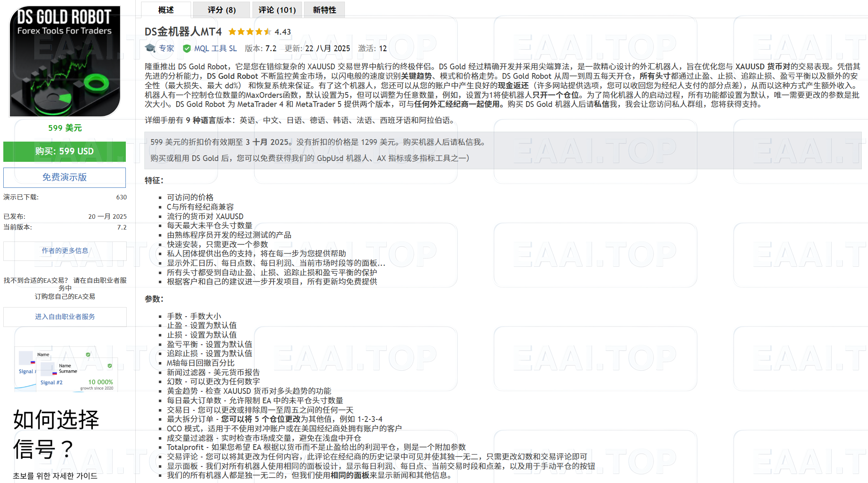This screenshot has height=483, width=868.
Task: Click the graduation cap expert icon
Action: tap(150, 48)
